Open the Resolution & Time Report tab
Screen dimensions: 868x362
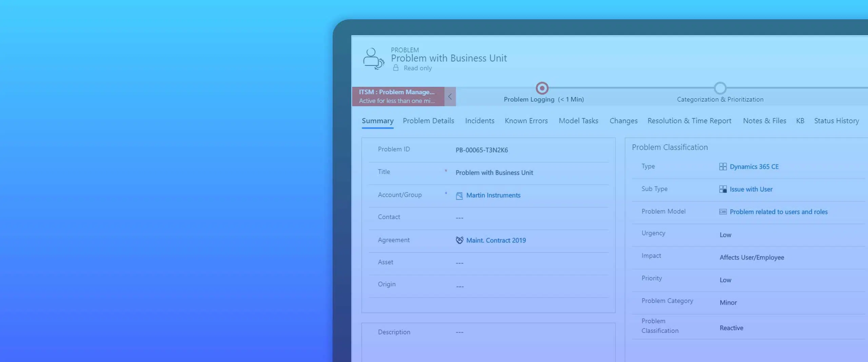[689, 121]
